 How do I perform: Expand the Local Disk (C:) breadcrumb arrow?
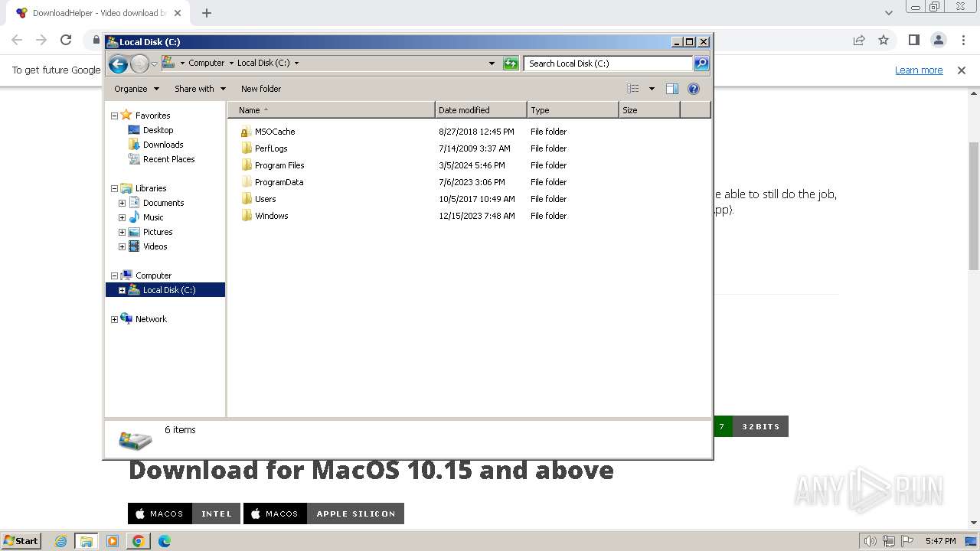[296, 64]
